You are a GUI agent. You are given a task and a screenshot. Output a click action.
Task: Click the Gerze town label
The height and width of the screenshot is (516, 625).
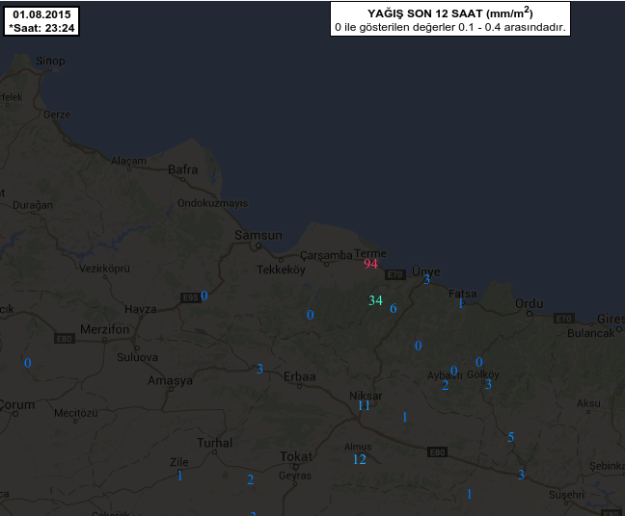57,115
